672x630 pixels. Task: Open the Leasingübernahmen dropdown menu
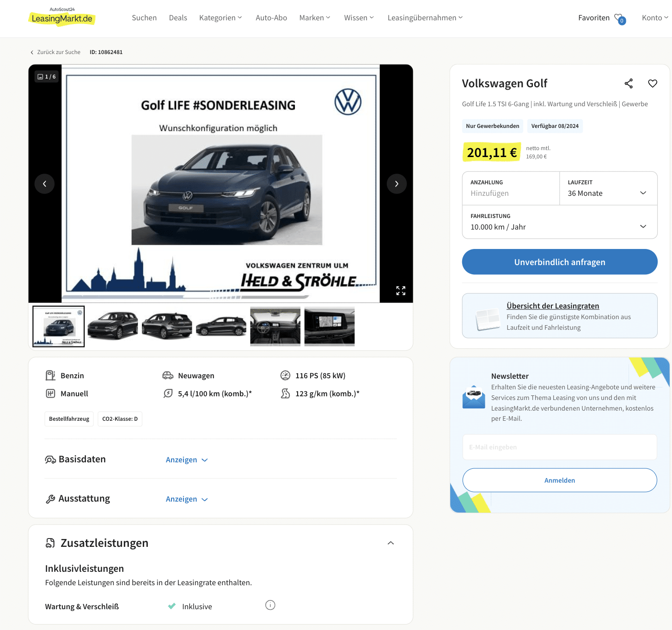click(425, 18)
